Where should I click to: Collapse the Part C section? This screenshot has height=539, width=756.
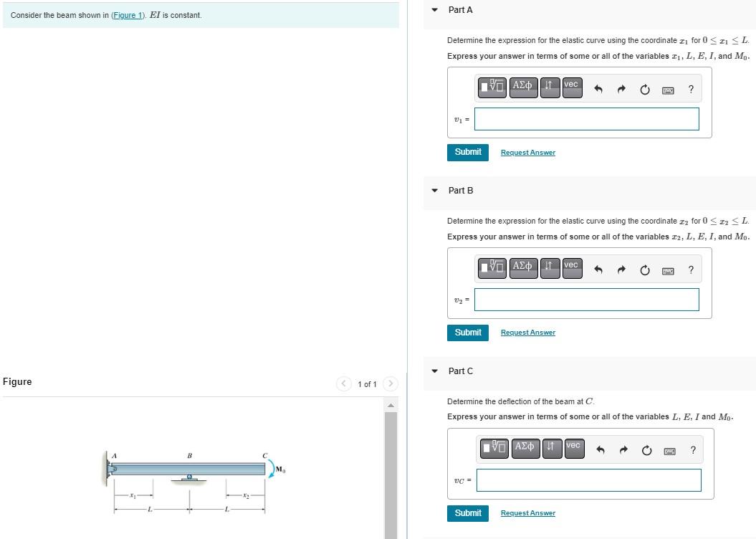(434, 371)
